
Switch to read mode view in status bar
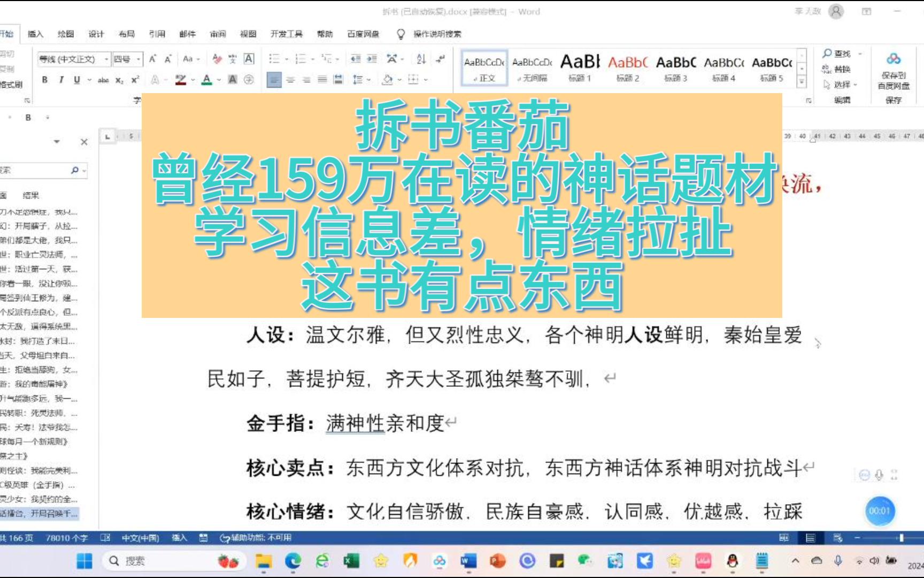[x=784, y=538]
